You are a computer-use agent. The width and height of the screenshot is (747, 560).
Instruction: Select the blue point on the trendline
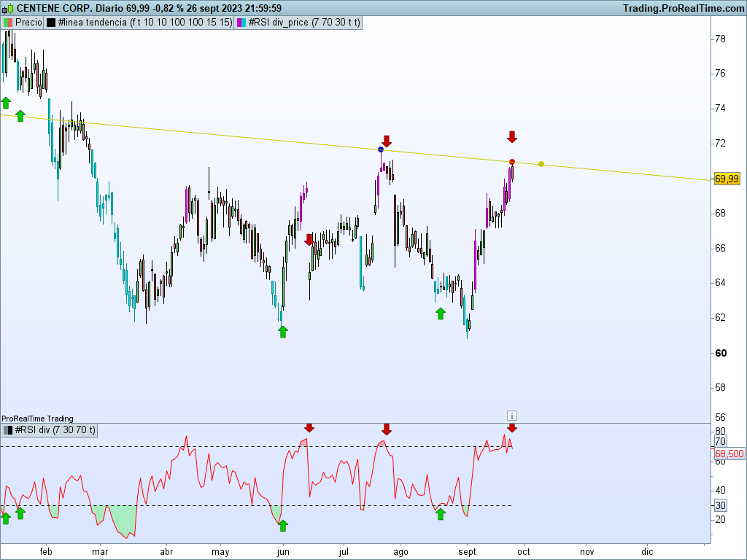tap(381, 149)
